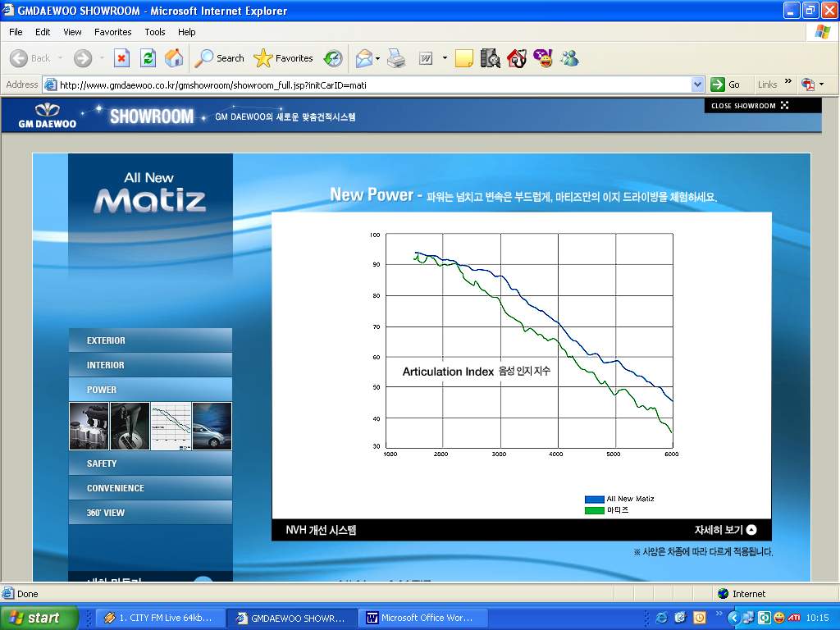Open Forward button history dropdown arrow
The width and height of the screenshot is (840, 630).
[102, 58]
